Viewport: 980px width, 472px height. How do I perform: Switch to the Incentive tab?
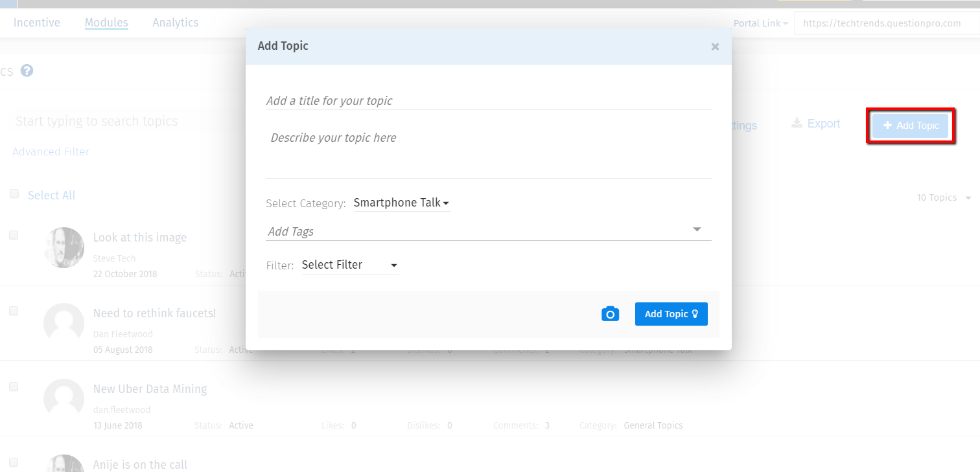point(36,22)
